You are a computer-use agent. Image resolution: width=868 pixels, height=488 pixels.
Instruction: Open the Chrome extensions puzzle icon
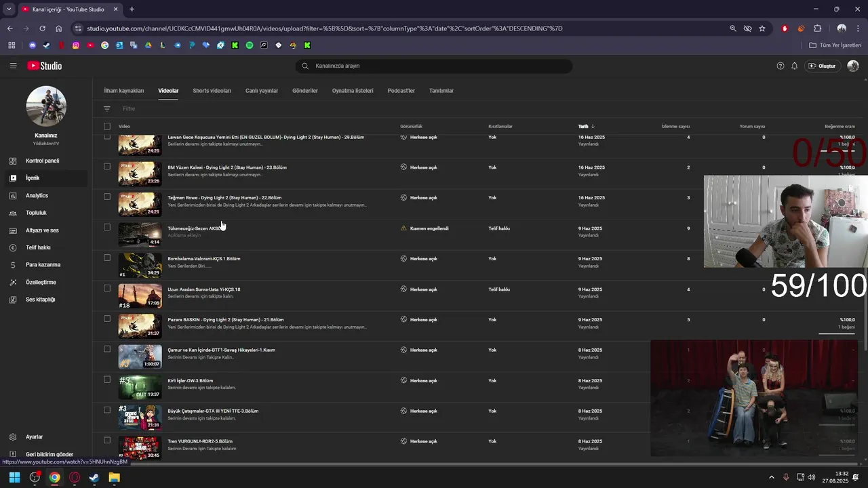point(817,28)
